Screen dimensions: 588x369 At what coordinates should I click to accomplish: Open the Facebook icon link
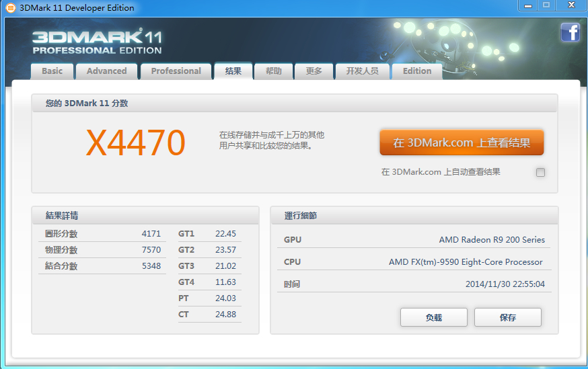pos(571,32)
